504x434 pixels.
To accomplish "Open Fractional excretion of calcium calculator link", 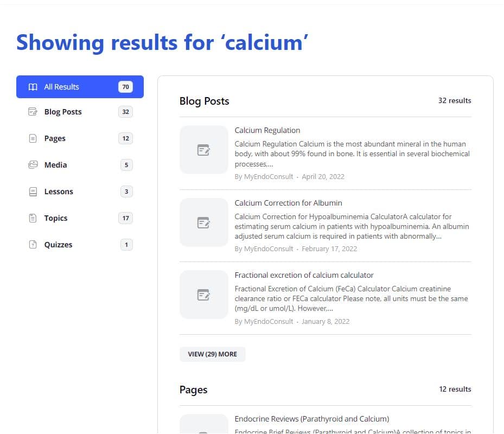I will point(304,275).
